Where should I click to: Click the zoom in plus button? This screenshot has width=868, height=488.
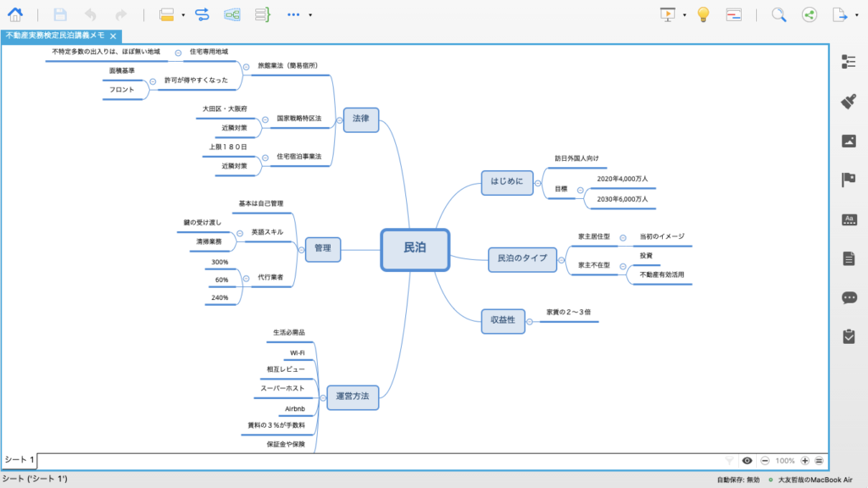click(805, 461)
